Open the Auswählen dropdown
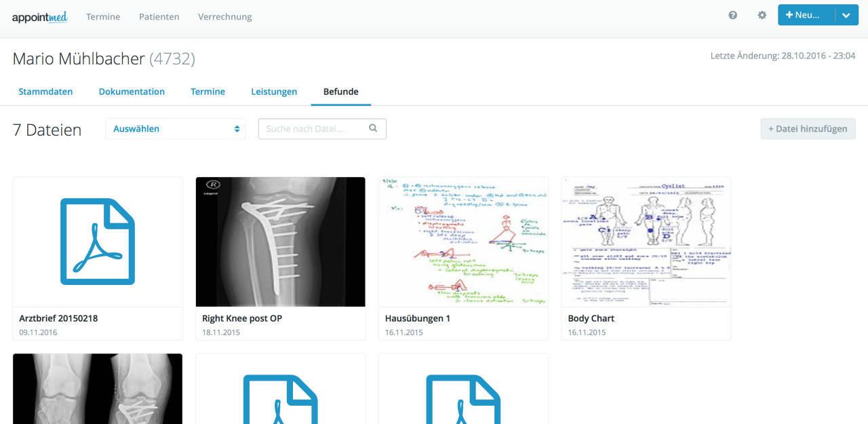This screenshot has width=868, height=424. [176, 129]
